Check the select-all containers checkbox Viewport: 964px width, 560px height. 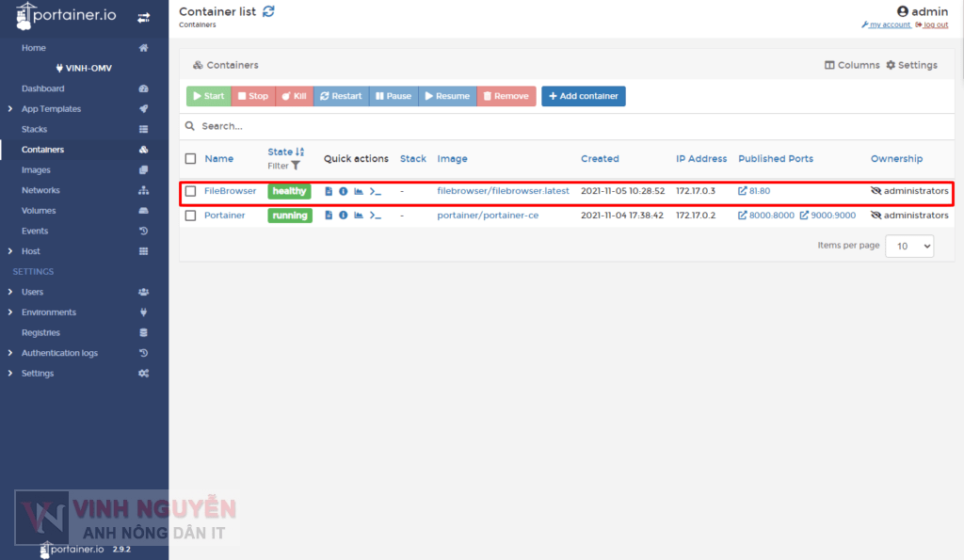(x=190, y=159)
